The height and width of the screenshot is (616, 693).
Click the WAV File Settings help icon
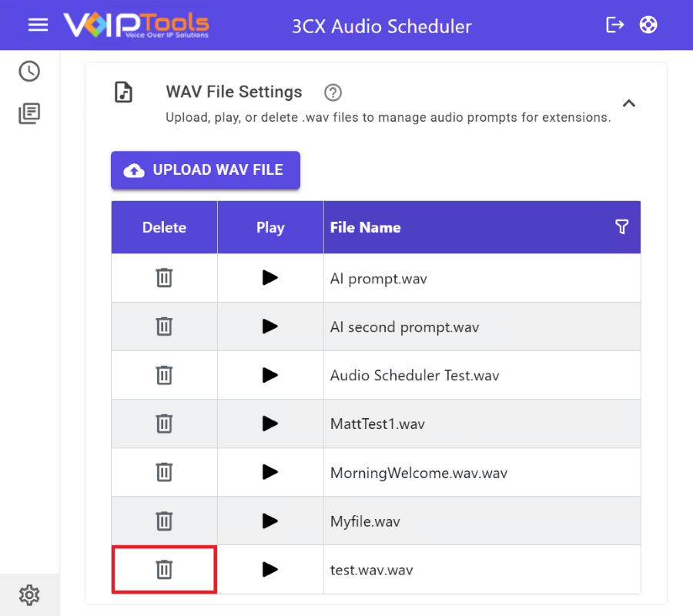333,92
